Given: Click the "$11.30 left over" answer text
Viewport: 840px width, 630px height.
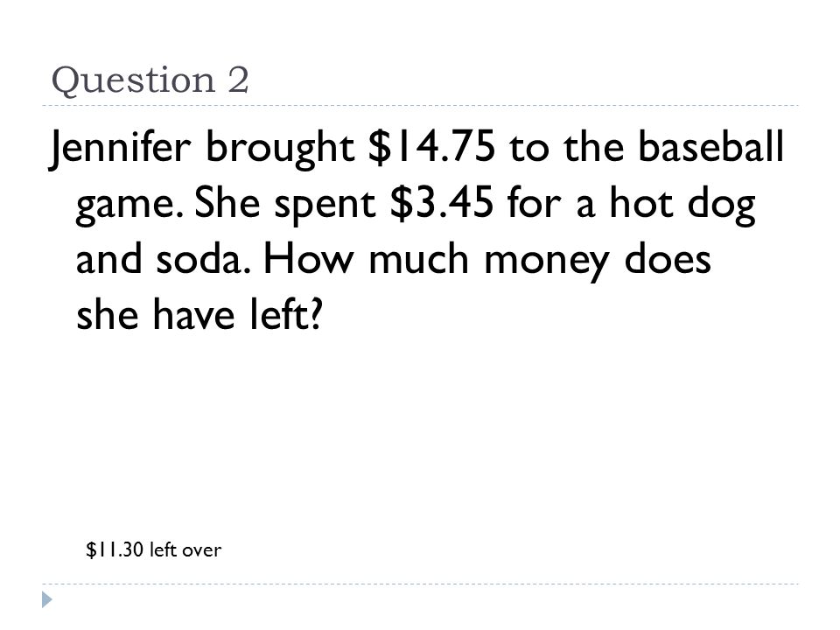Looking at the screenshot, I should click(153, 549).
